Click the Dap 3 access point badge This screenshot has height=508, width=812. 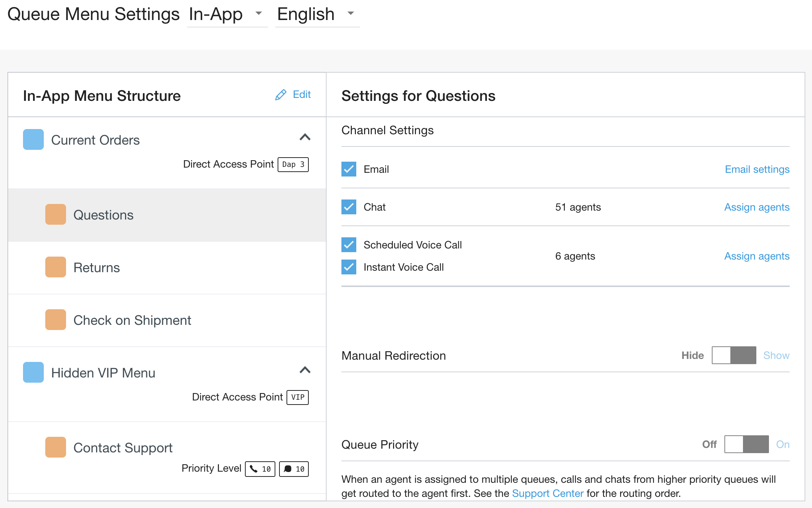[293, 164]
